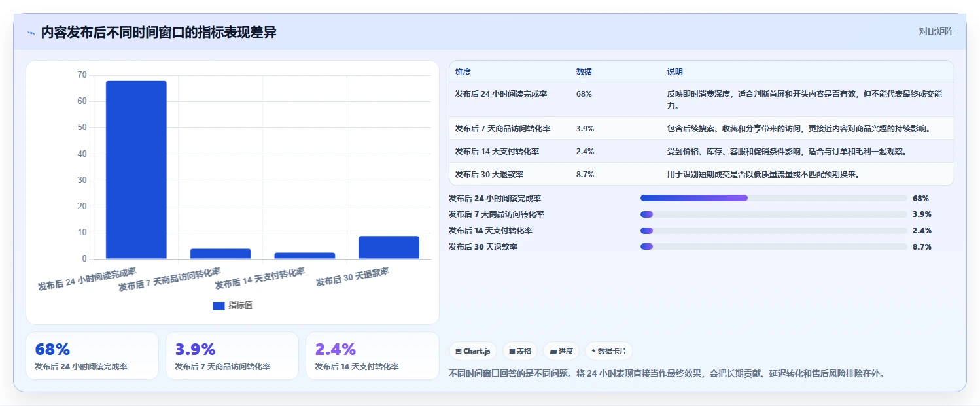
Task: Click the 68% progress value
Action: pos(920,198)
